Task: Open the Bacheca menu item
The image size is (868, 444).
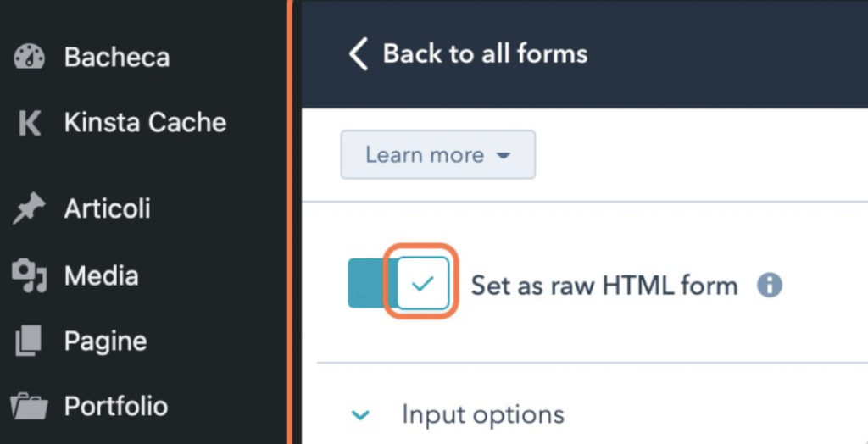Action: 117,58
